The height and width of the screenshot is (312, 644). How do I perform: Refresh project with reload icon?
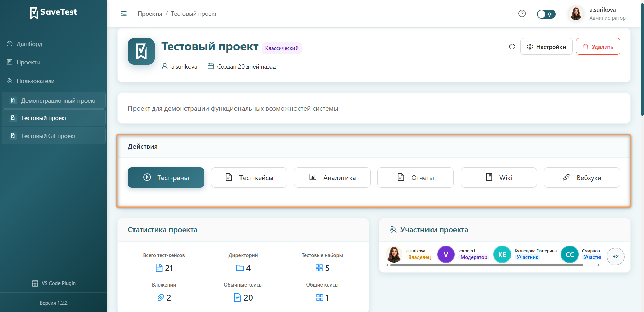[512, 47]
